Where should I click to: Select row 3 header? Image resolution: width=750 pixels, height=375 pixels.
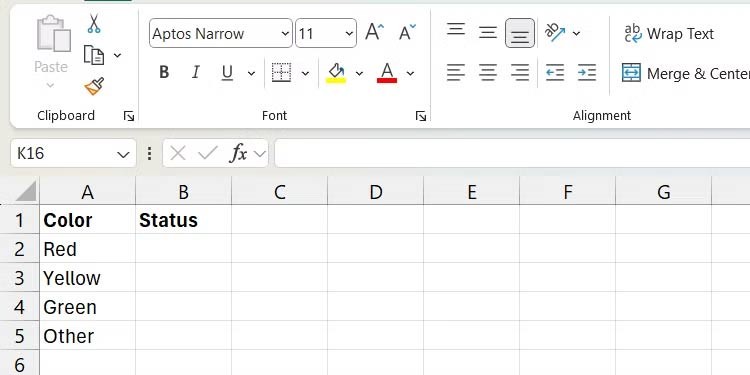pyautogui.click(x=19, y=278)
